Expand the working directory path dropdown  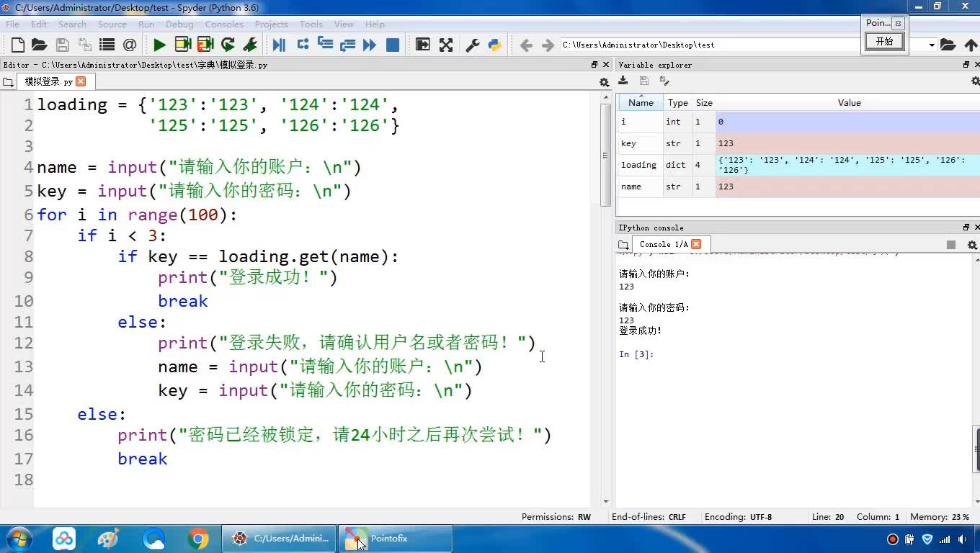click(x=931, y=45)
